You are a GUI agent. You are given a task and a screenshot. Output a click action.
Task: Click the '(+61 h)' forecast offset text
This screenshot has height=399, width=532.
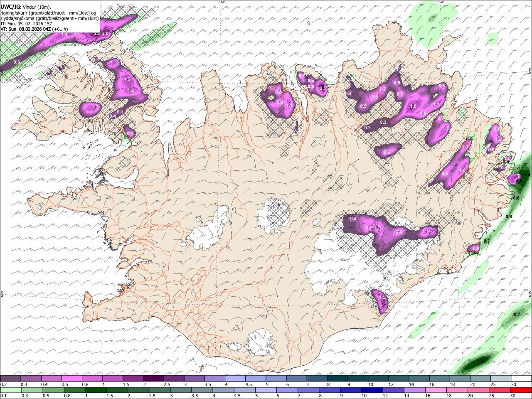click(60, 29)
